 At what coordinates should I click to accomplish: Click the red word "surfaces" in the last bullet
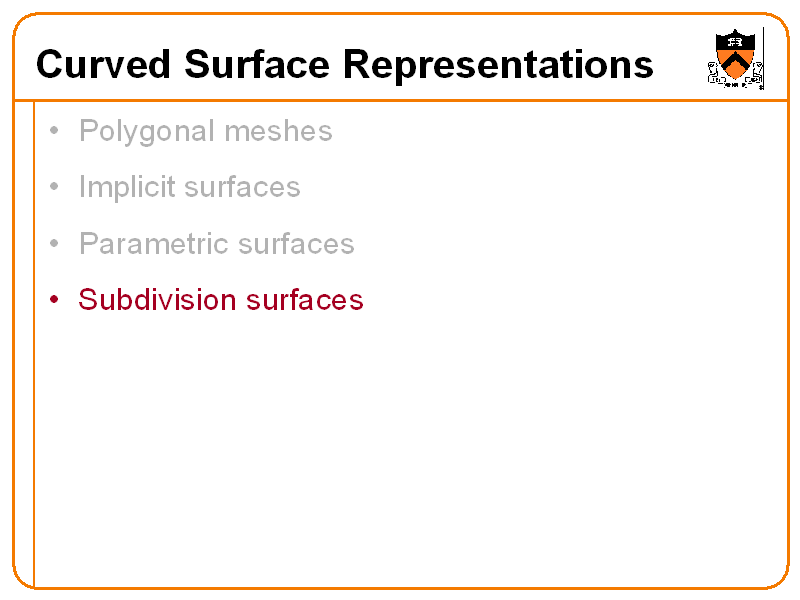click(x=308, y=300)
